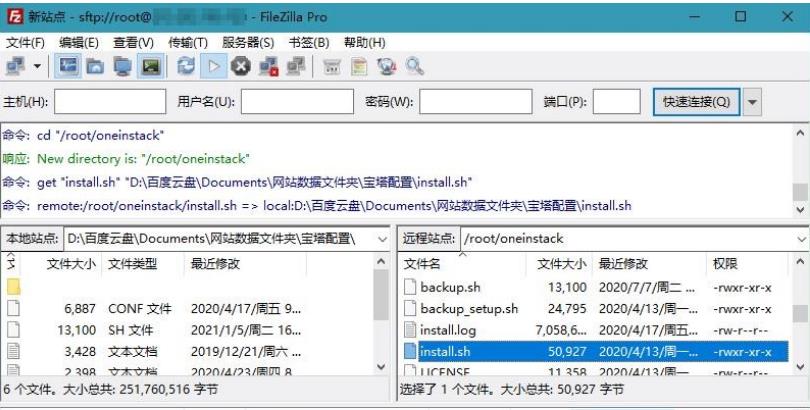Select remote file install.log
Viewport: 810px width, 410px height.
[594, 330]
